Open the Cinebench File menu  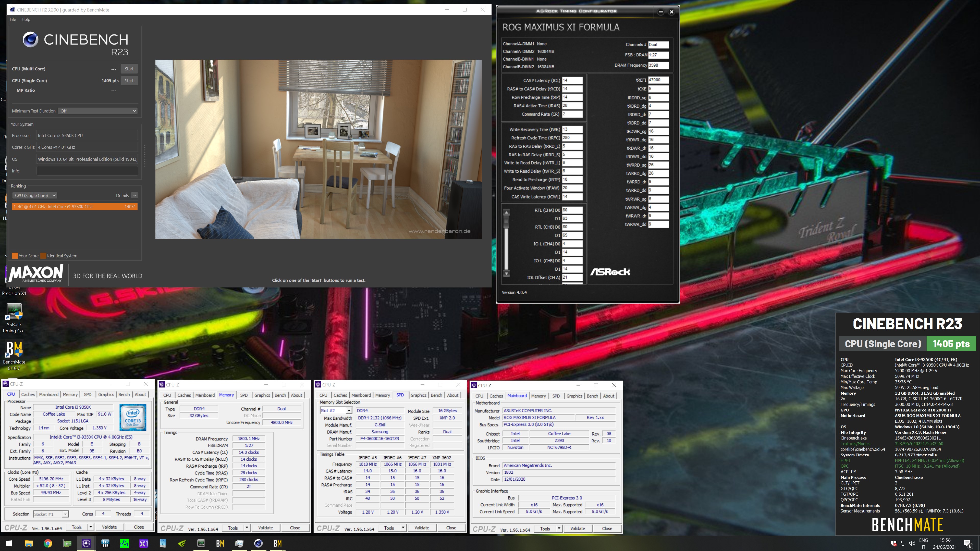(x=13, y=19)
